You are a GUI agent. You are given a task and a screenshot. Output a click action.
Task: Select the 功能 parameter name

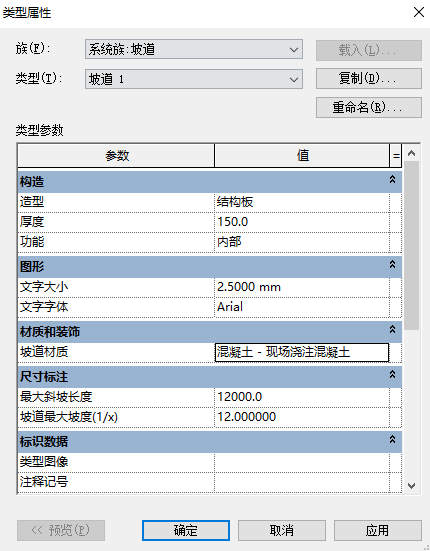pos(116,242)
